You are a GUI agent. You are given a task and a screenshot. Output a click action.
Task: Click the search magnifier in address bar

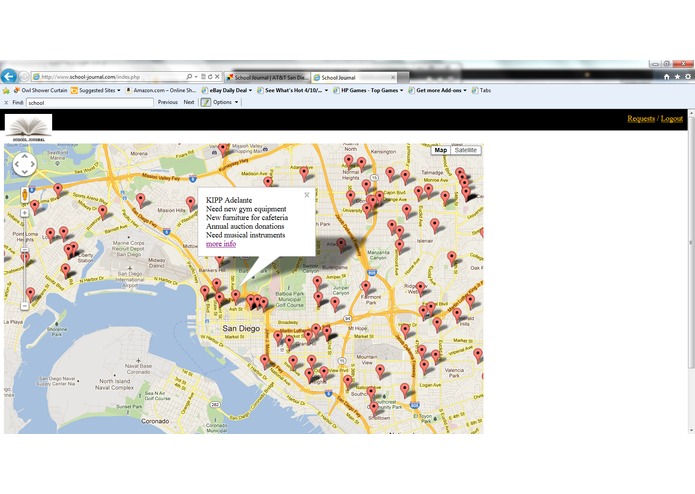click(189, 77)
